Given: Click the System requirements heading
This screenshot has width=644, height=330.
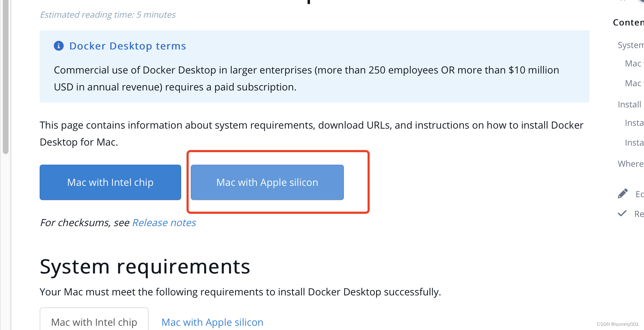Looking at the screenshot, I should 145,267.
